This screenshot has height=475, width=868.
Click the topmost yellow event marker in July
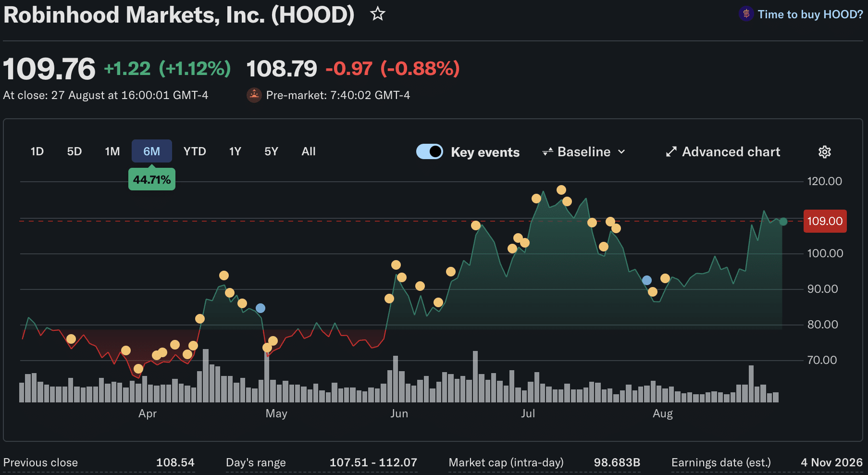coord(561,190)
